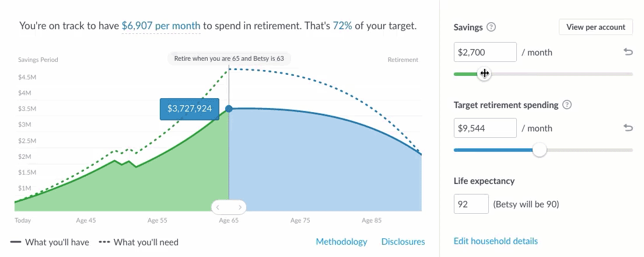Click the 72% of target text

click(x=342, y=26)
